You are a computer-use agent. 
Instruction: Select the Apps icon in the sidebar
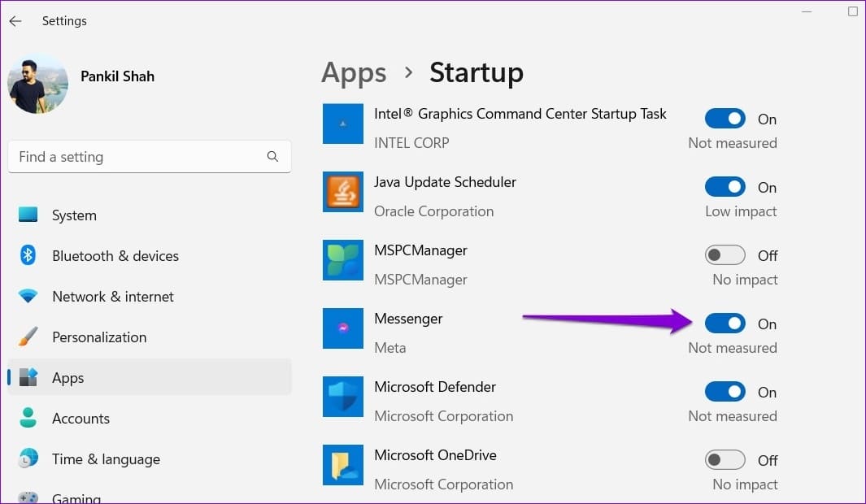tap(28, 377)
